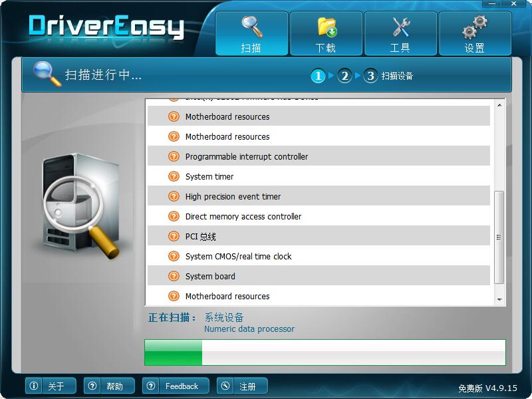This screenshot has height=399, width=532.
Task: Click the magnifier icon beside 扫描进行中
Action: click(47, 74)
